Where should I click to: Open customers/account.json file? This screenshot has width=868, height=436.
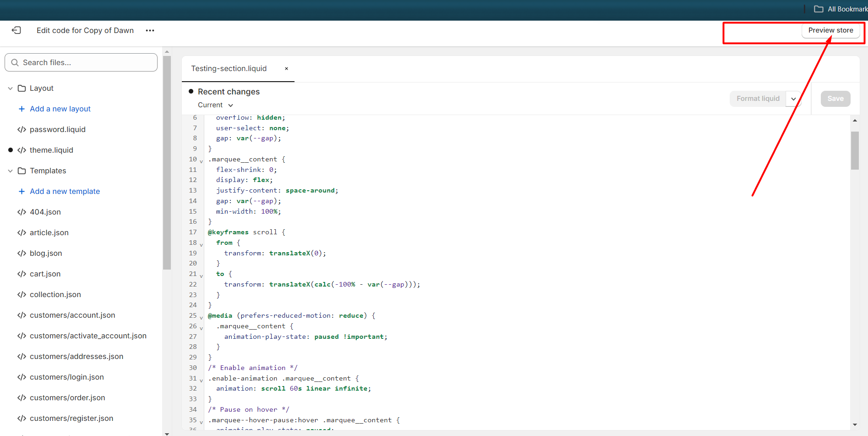click(72, 315)
